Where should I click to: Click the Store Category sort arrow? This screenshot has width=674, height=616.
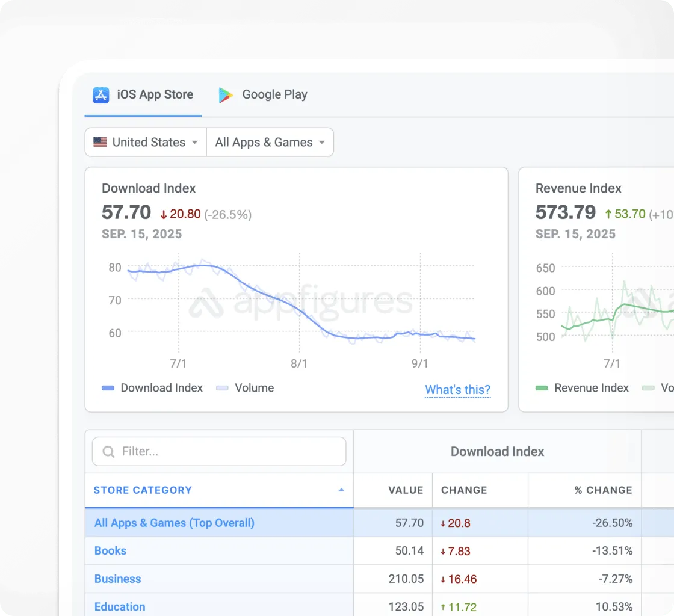pos(341,490)
